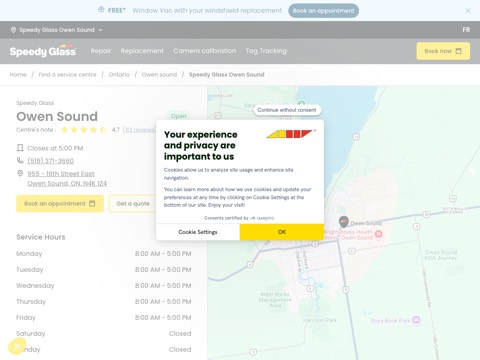Click the address pin icon
The height and width of the screenshot is (360, 480).
click(20, 173)
